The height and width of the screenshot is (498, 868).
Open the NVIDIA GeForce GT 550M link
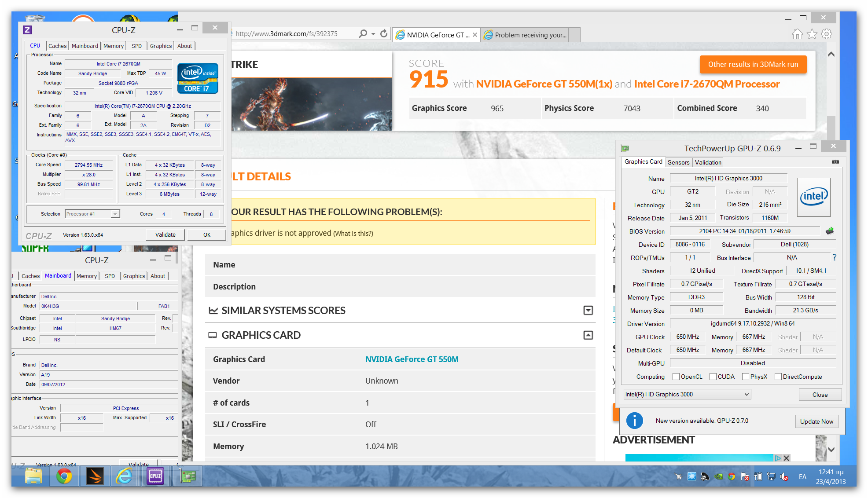(412, 359)
